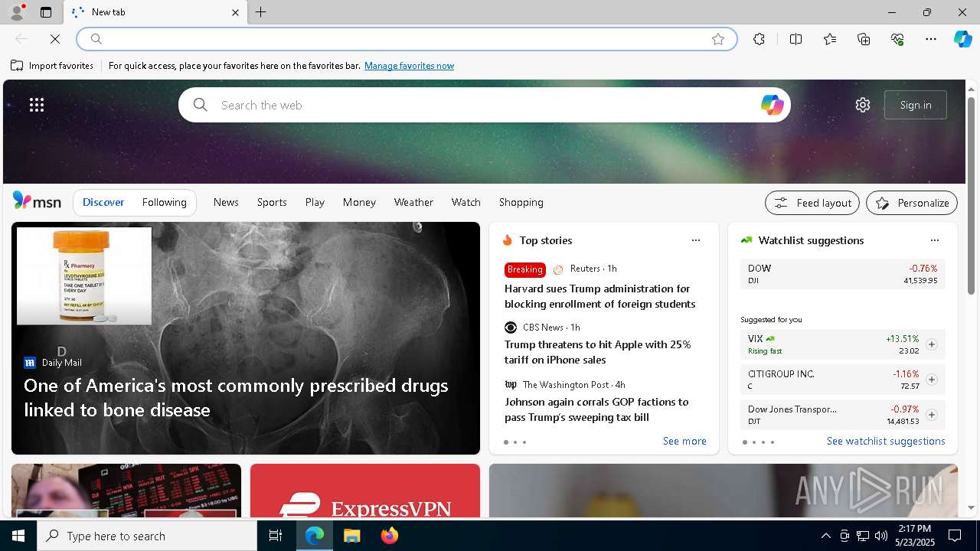Image resolution: width=980 pixels, height=551 pixels.
Task: Click the taskbar search box
Action: (147, 536)
